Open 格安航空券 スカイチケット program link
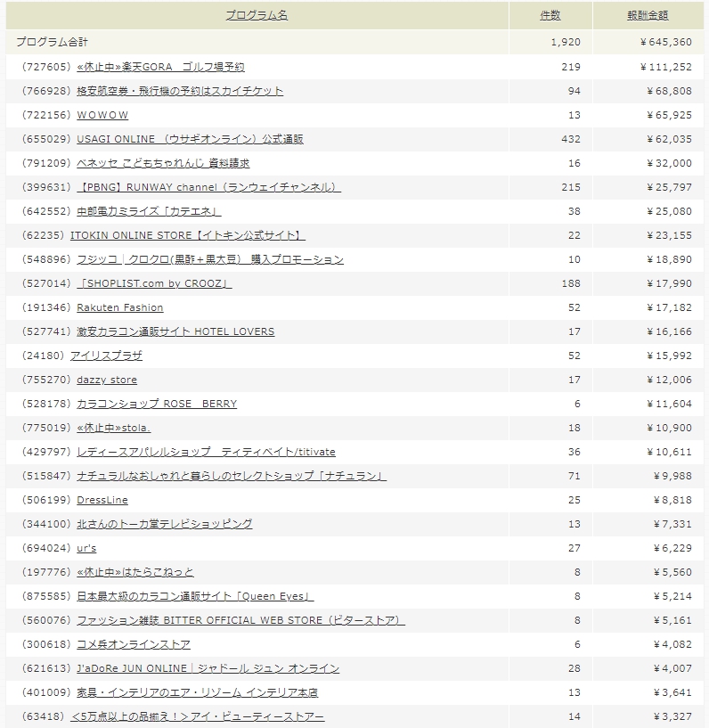This screenshot has height=728, width=709. click(180, 91)
